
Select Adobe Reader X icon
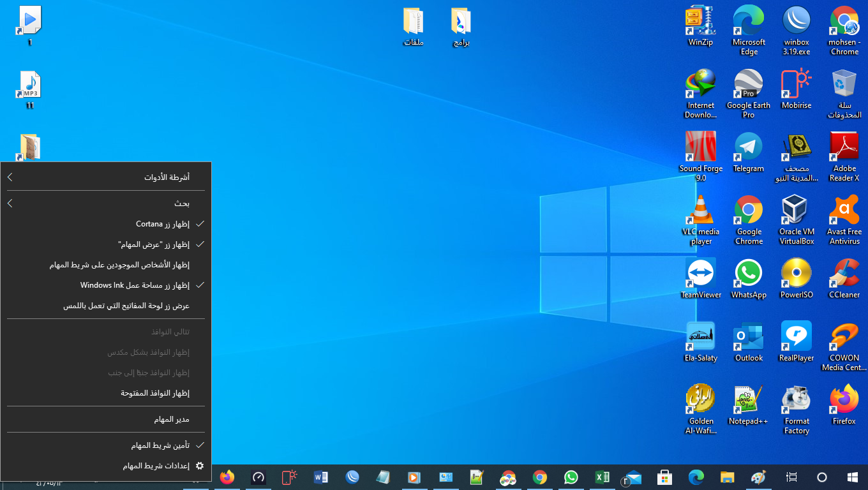(844, 157)
